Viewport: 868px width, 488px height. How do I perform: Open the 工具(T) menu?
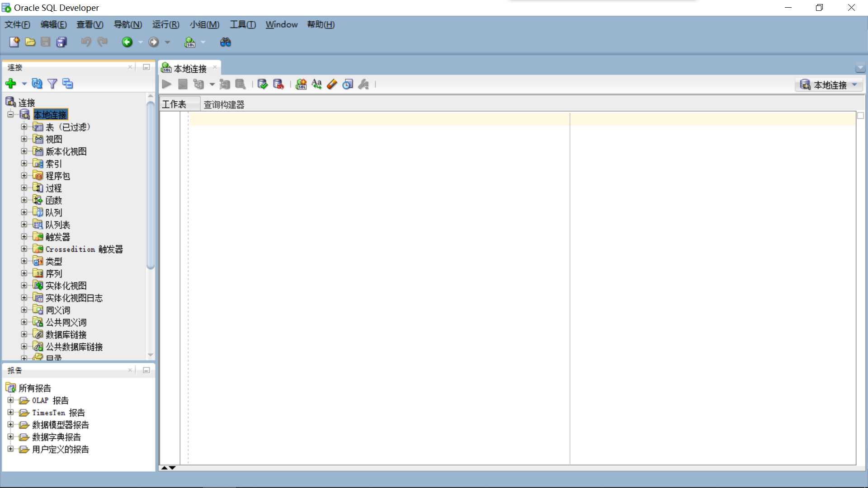pos(242,24)
